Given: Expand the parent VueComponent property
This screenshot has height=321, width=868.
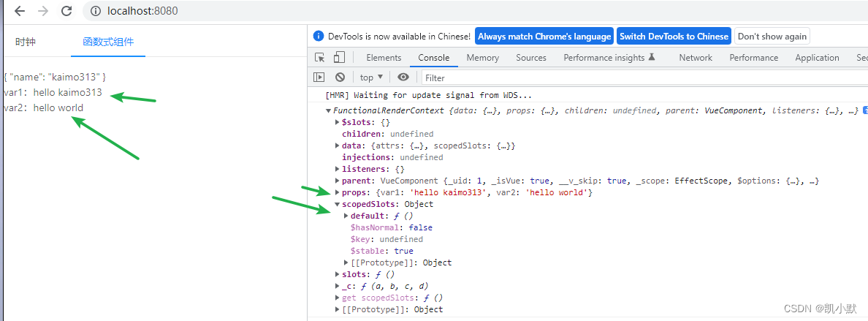Looking at the screenshot, I should (x=338, y=181).
